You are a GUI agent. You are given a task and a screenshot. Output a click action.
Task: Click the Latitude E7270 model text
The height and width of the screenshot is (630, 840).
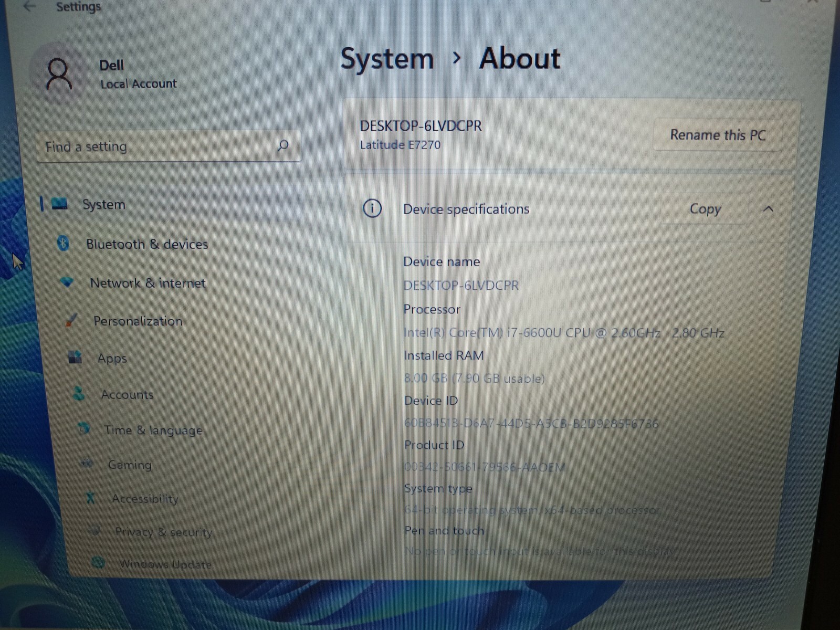coord(400,145)
